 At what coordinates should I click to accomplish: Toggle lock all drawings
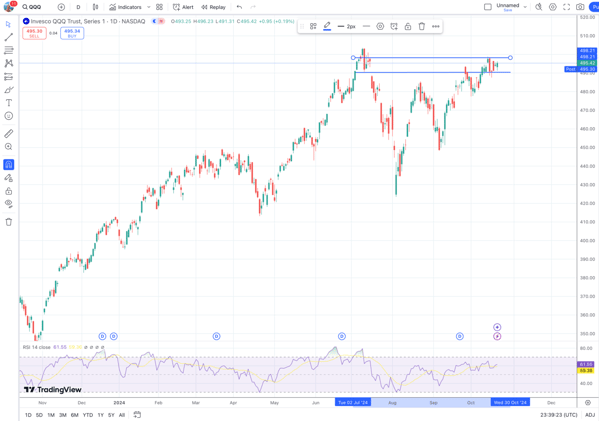8,191
